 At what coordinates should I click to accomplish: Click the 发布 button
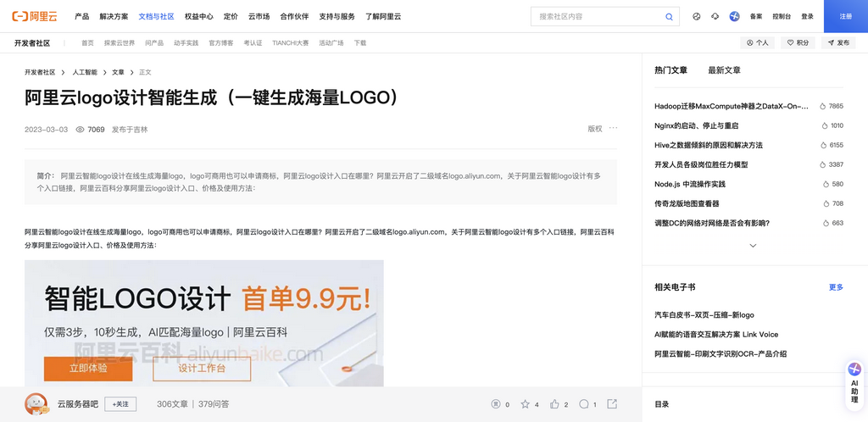[838, 42]
